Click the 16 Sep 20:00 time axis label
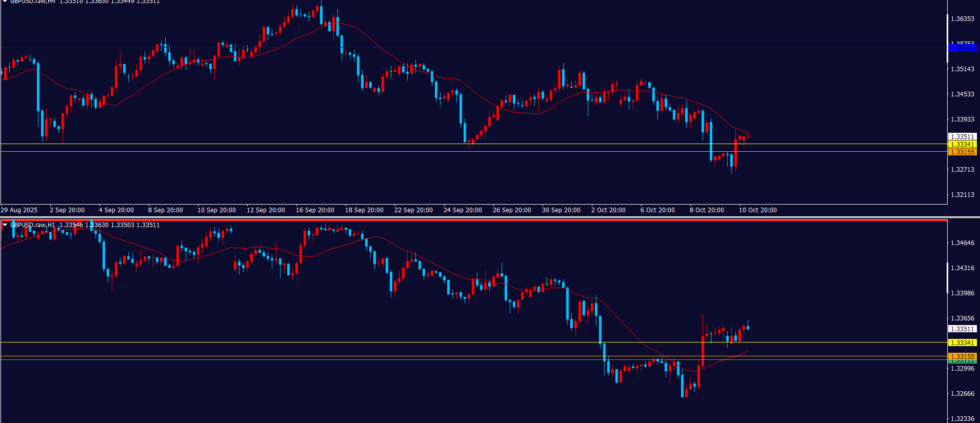Screen dimensions: 980x423 point(315,210)
